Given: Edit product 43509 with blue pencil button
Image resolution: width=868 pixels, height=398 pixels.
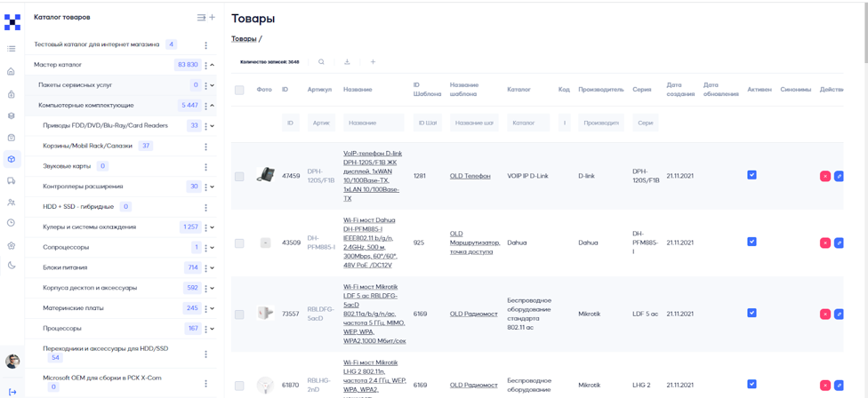Looking at the screenshot, I should [x=839, y=243].
